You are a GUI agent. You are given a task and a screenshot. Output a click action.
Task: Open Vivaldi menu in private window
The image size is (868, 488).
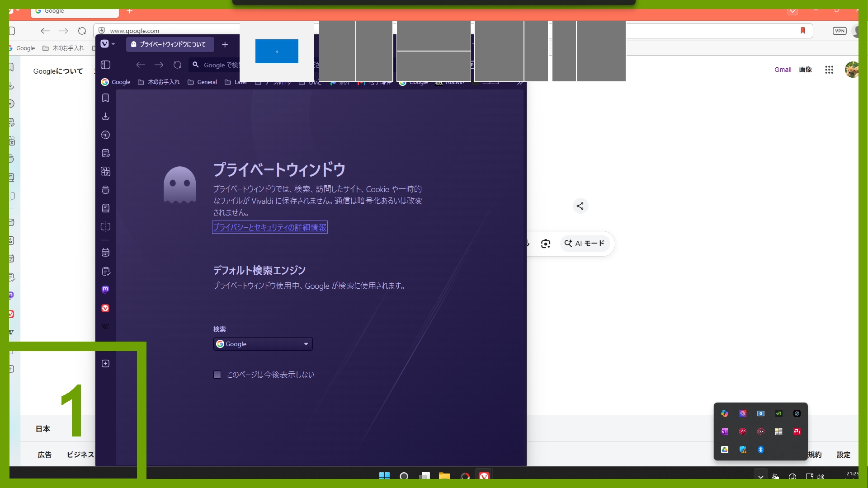pos(107,44)
